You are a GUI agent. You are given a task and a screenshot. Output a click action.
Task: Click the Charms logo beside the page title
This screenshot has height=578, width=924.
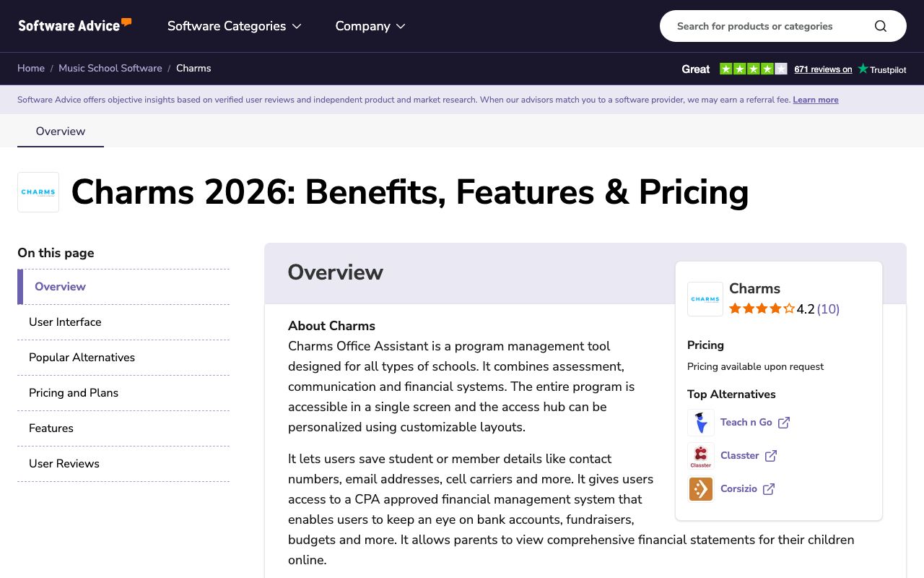pos(38,192)
